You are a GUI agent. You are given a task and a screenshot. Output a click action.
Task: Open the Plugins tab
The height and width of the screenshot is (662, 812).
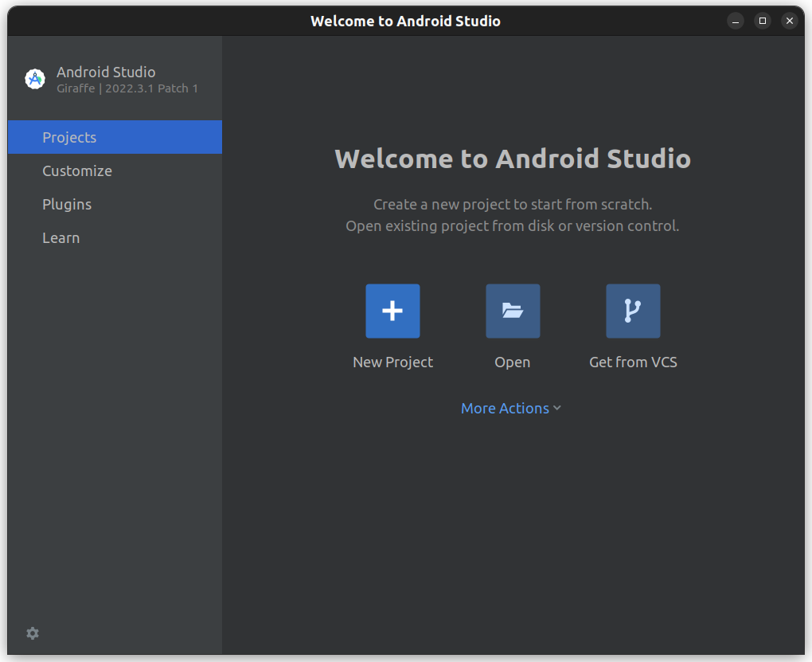coord(115,204)
